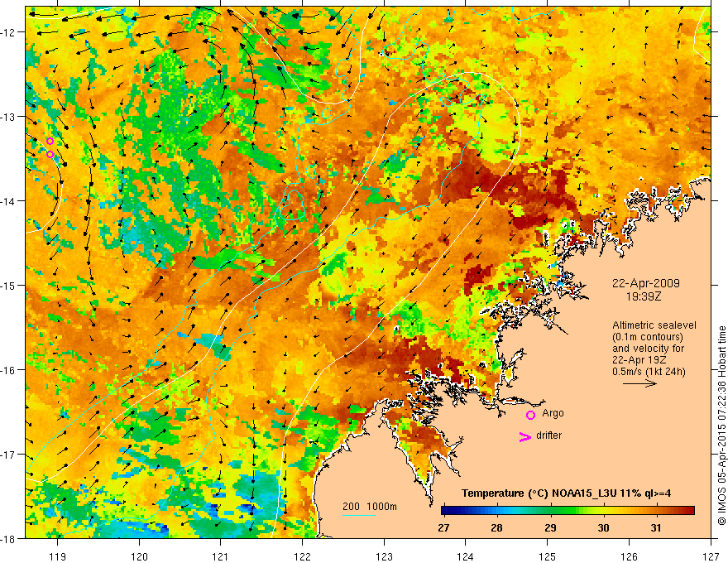Click the colorbar tick label 30
This screenshot has width=728, height=563.
[603, 527]
